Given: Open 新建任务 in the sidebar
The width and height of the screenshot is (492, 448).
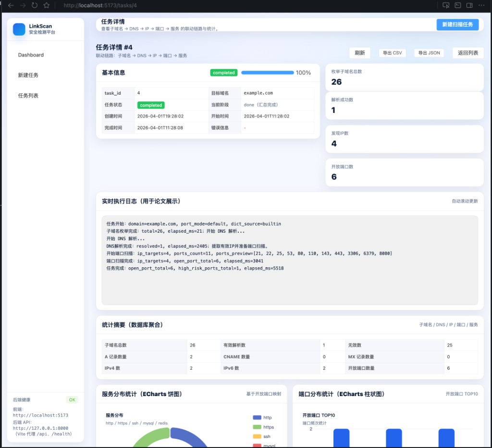Looking at the screenshot, I should pos(28,75).
